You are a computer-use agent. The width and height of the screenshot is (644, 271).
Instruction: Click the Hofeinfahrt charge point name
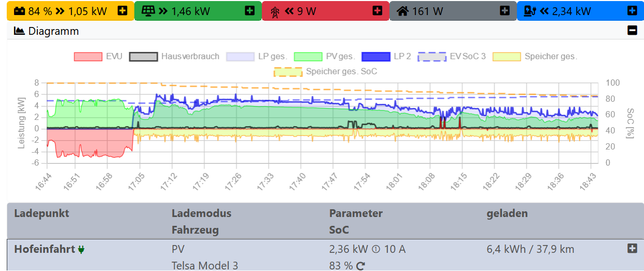pyautogui.click(x=45, y=249)
